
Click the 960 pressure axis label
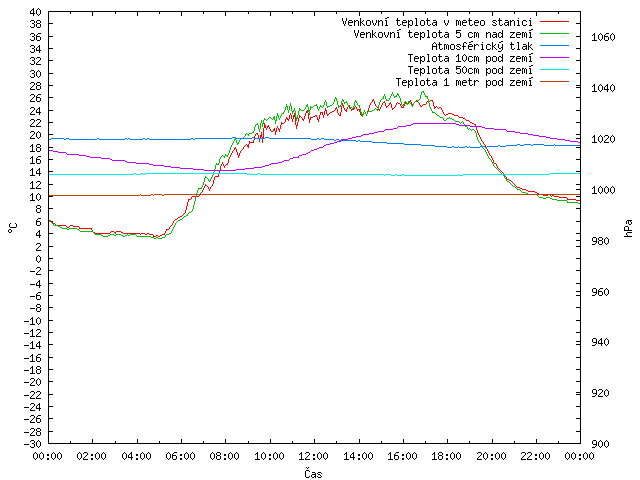point(600,292)
